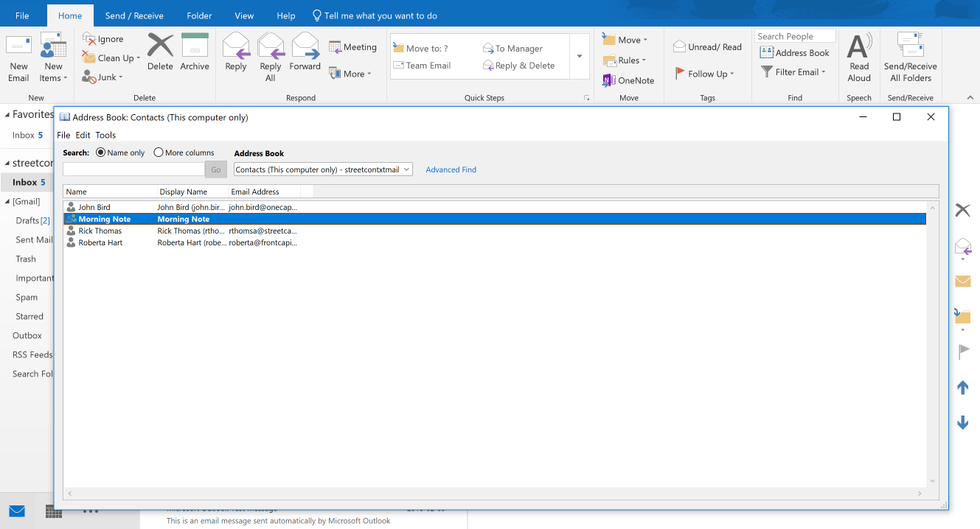Image resolution: width=980 pixels, height=529 pixels.
Task: Open the Trash folder
Action: (x=26, y=259)
